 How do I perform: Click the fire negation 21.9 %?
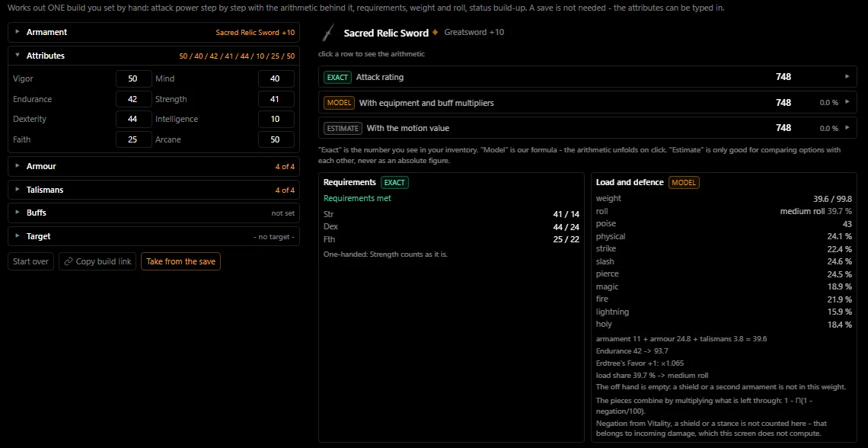tap(839, 299)
